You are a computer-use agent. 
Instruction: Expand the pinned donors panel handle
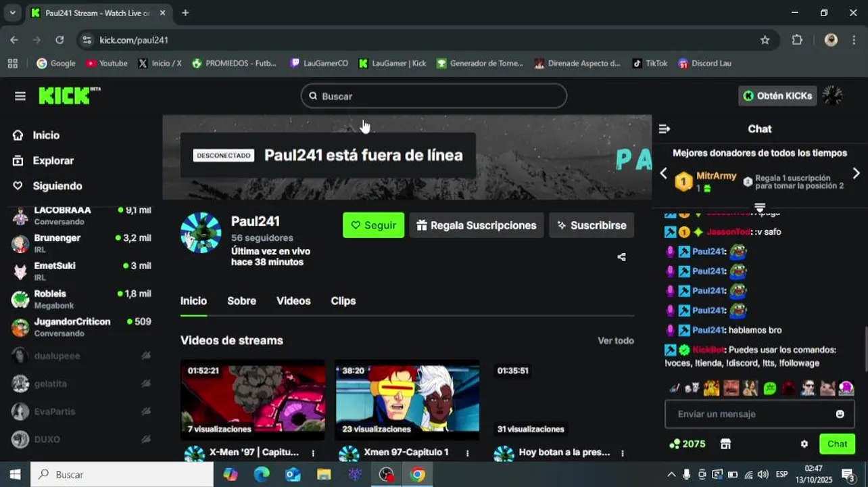coord(760,207)
